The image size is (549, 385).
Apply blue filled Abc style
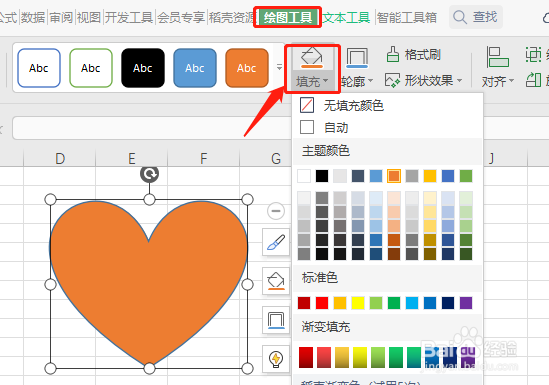(195, 68)
